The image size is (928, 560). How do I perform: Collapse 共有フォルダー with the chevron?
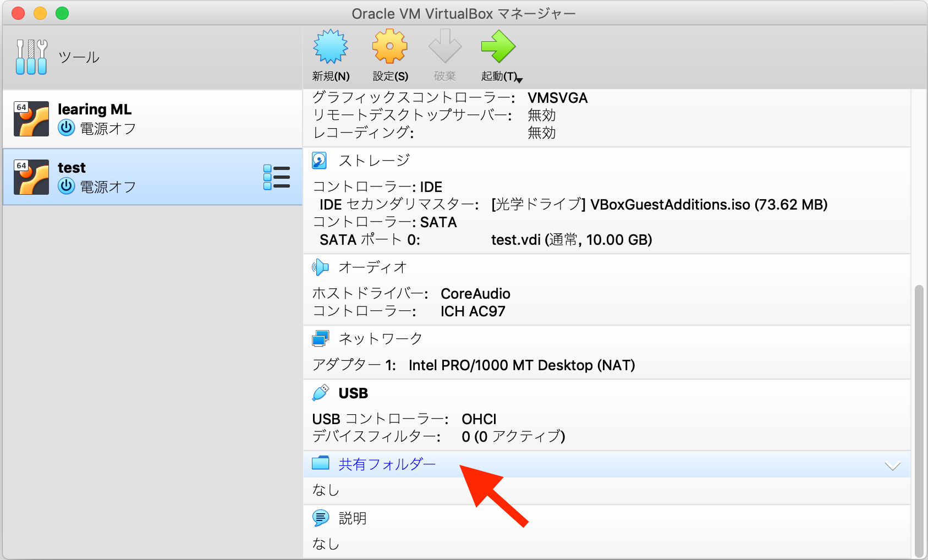pyautogui.click(x=892, y=466)
